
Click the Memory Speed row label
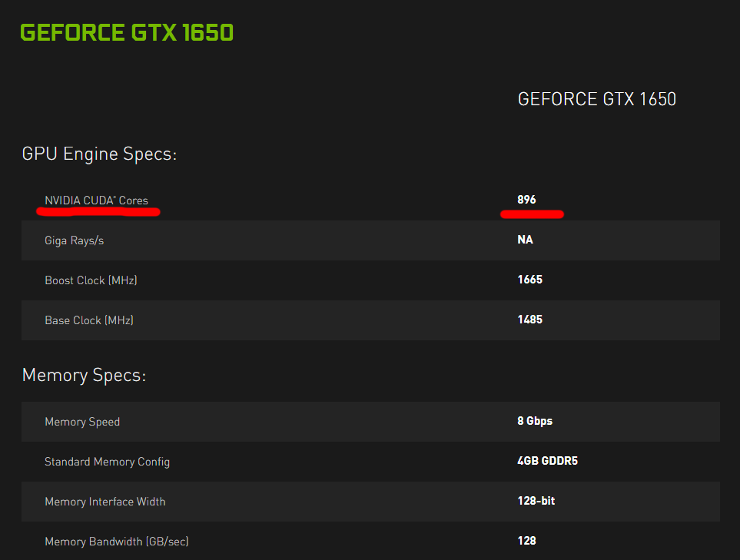pos(82,422)
